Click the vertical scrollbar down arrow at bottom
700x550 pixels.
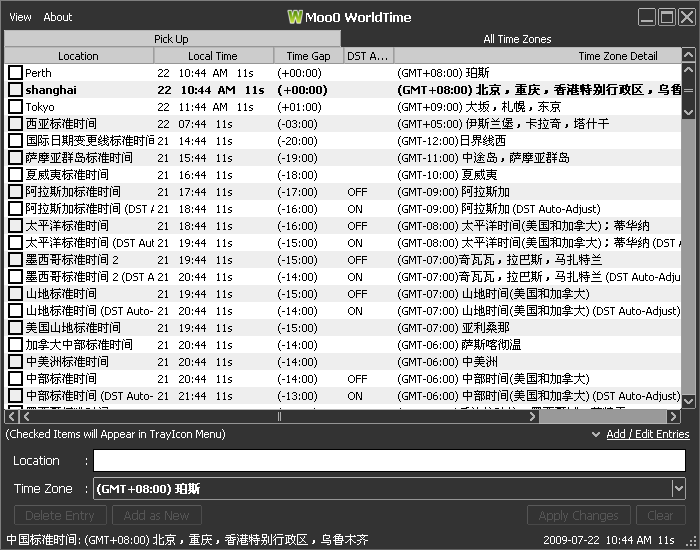(688, 400)
